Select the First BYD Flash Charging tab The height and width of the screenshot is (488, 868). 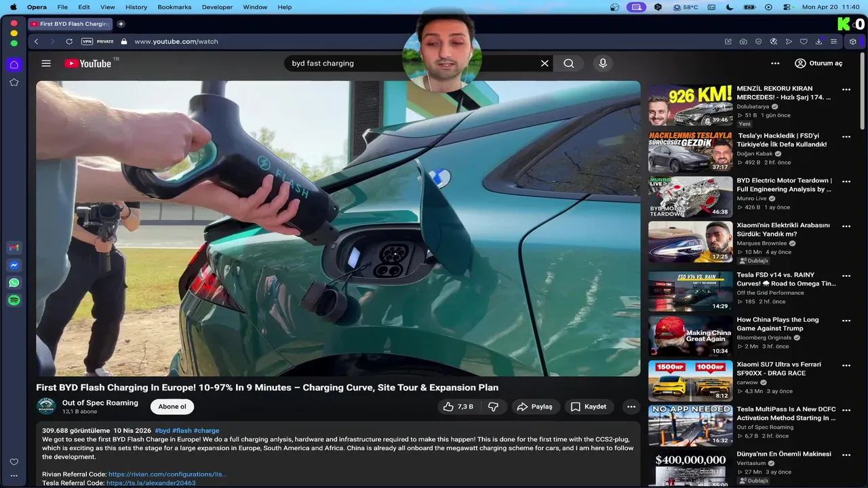pyautogui.click(x=71, y=24)
